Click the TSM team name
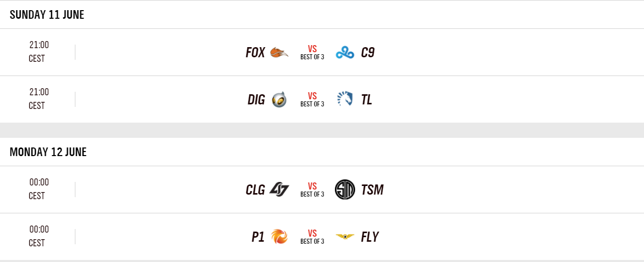 [372, 190]
